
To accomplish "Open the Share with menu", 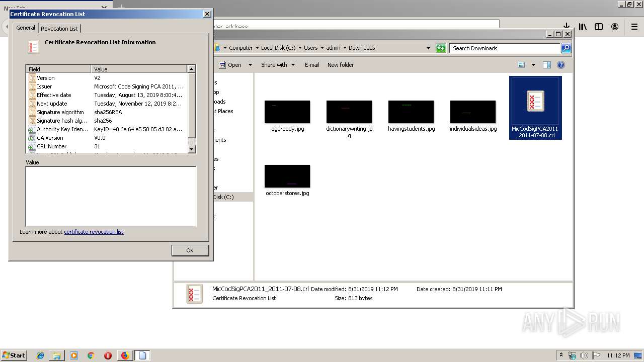I will [x=278, y=65].
